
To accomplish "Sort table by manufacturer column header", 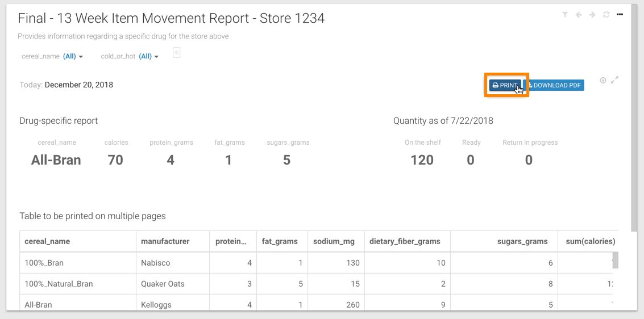I will [x=165, y=241].
